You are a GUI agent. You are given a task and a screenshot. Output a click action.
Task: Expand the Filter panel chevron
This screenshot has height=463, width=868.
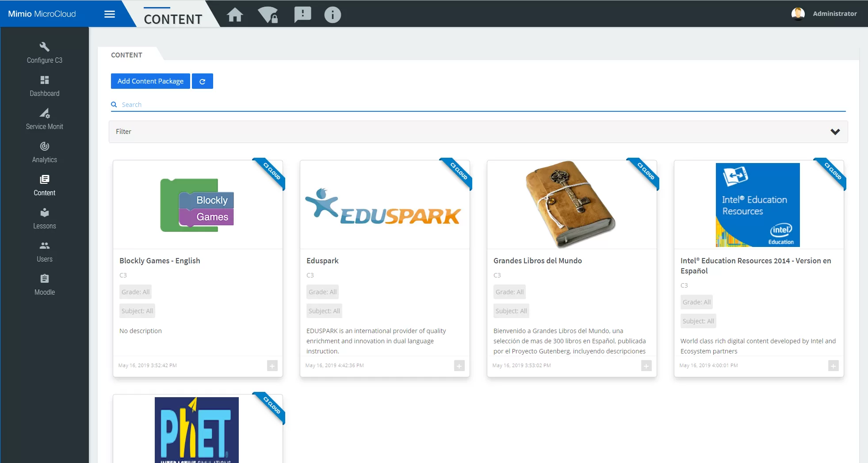(835, 132)
